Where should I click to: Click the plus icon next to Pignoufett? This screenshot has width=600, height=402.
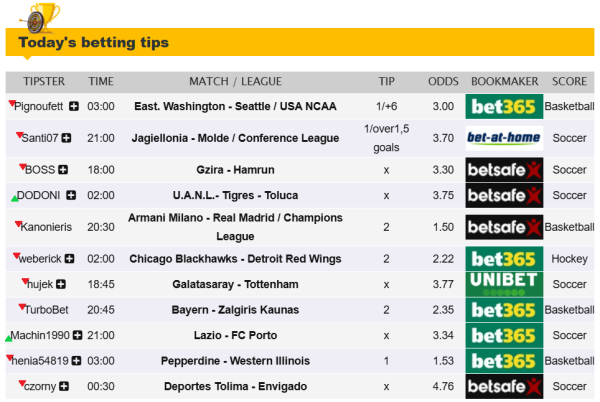click(x=73, y=106)
